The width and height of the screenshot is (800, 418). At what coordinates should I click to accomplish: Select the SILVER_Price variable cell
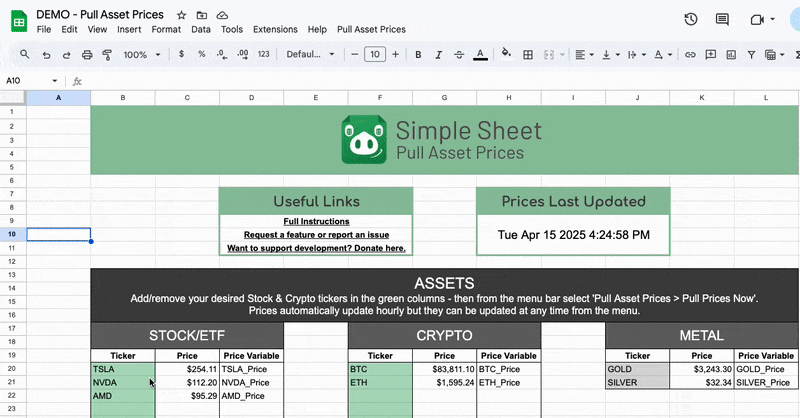click(x=766, y=382)
